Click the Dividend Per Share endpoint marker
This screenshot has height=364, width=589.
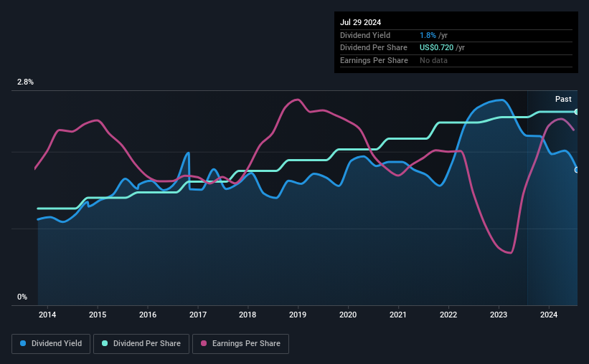pyautogui.click(x=577, y=112)
